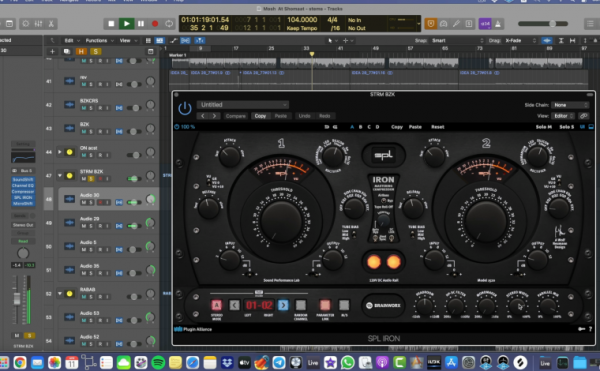Show automation icon in Tracks toolbar
This screenshot has width=600, height=371.
(173, 40)
